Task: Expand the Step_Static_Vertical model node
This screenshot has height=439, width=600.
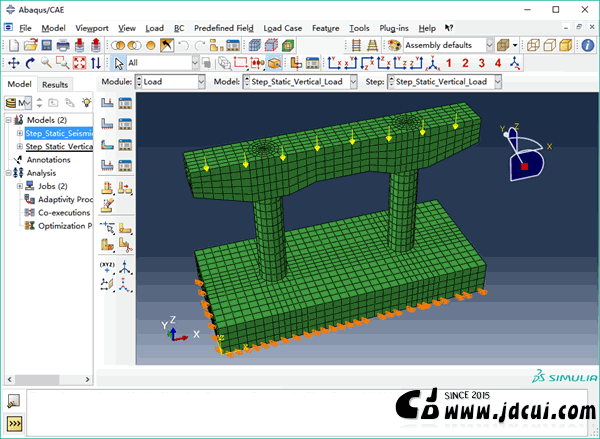Action: [20, 147]
